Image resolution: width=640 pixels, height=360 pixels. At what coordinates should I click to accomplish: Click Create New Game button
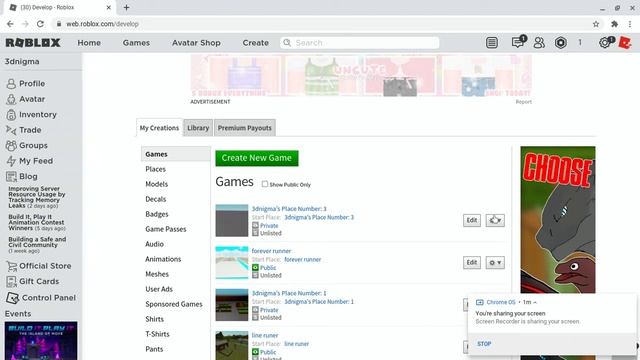[257, 158]
